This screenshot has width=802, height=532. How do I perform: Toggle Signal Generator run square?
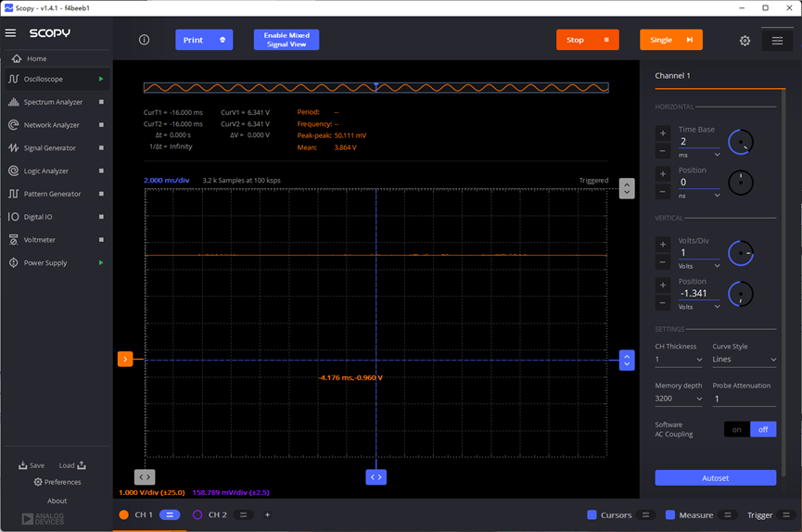pyautogui.click(x=101, y=148)
